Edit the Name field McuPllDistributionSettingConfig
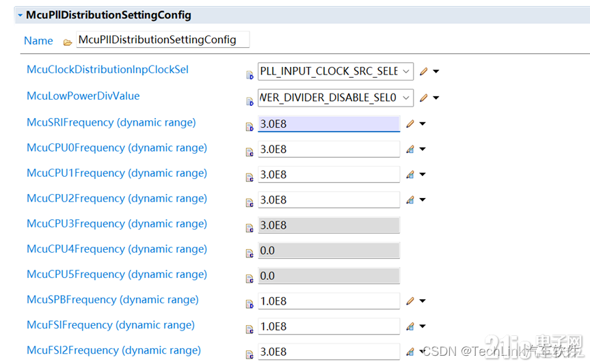 coord(163,40)
